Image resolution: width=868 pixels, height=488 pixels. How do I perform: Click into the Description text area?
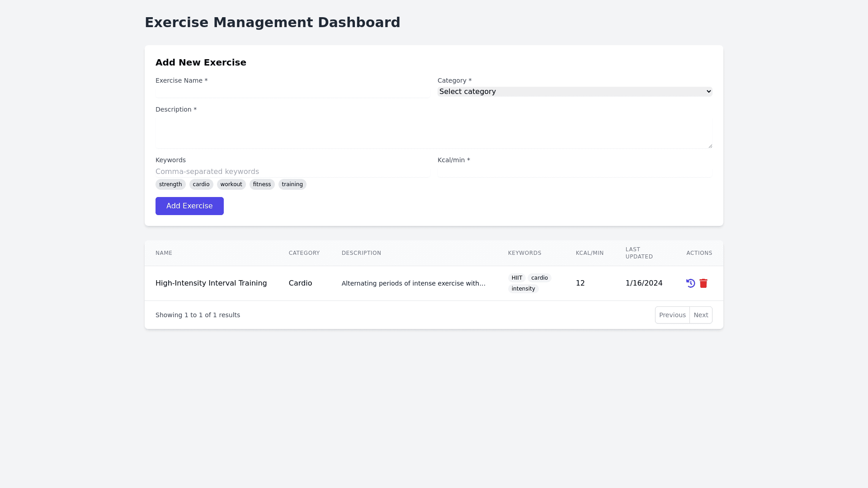(x=434, y=133)
